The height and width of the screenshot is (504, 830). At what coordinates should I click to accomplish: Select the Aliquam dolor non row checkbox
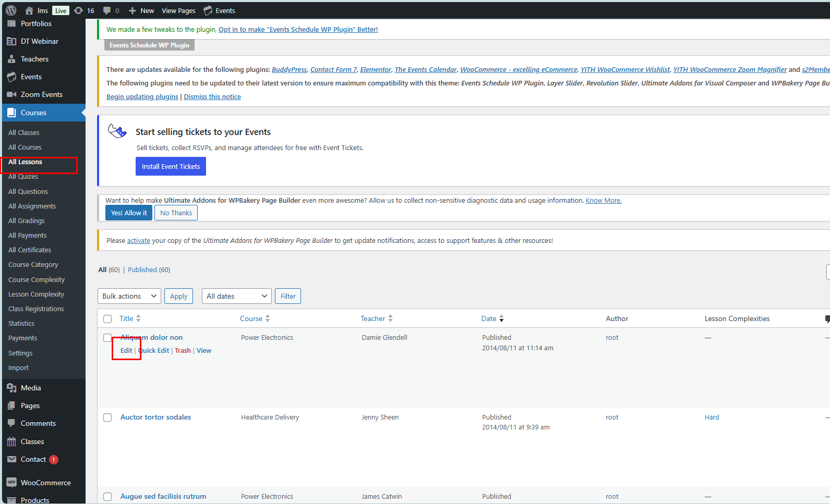click(x=107, y=338)
